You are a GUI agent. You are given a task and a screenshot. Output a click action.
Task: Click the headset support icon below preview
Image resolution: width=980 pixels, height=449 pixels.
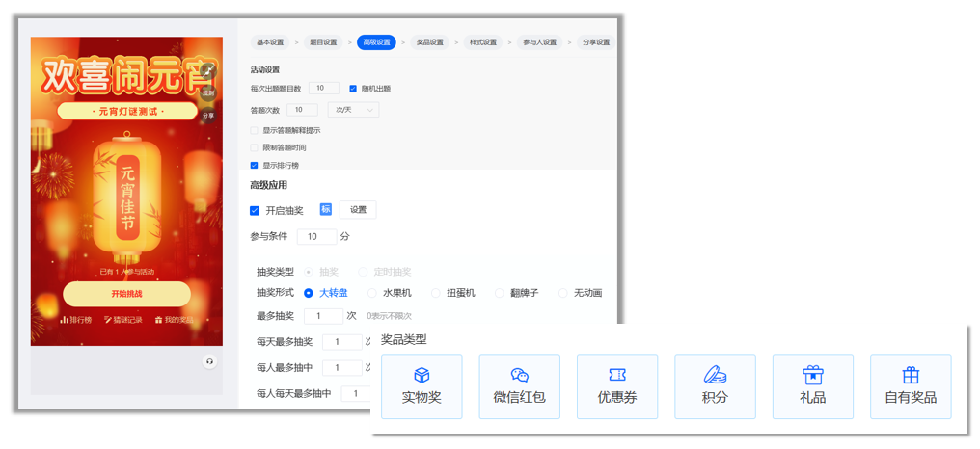209,361
